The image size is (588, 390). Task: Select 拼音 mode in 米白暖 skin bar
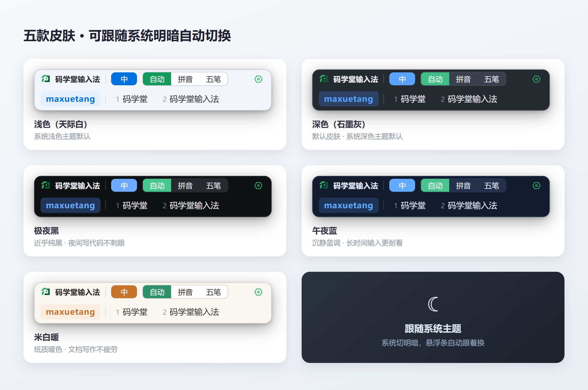[185, 292]
